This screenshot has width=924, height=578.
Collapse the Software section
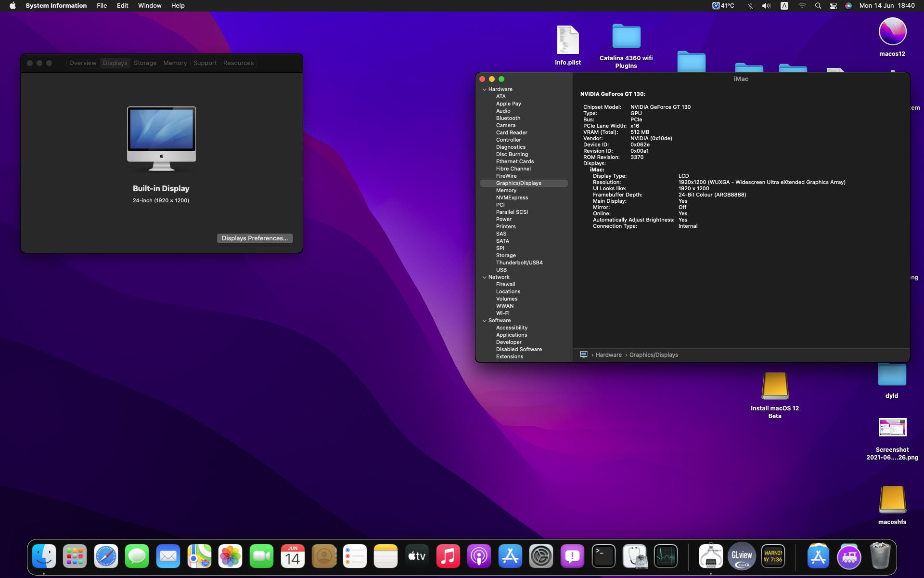click(x=484, y=321)
